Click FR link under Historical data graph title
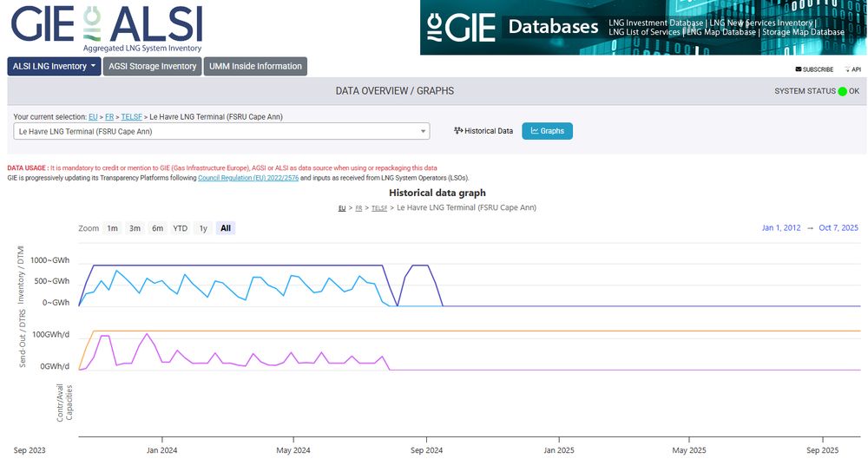 (358, 208)
